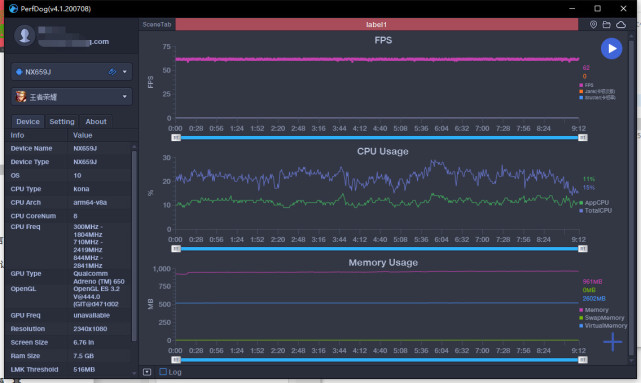The image size is (641, 383).
Task: Select the LMK Threshold 516MB value
Action: point(84,369)
